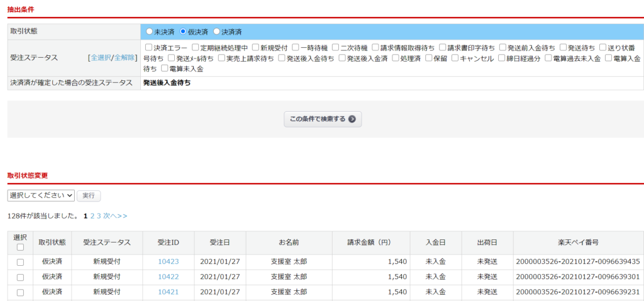
Task: Select the row checkbox for order 10422
Action: point(20,277)
